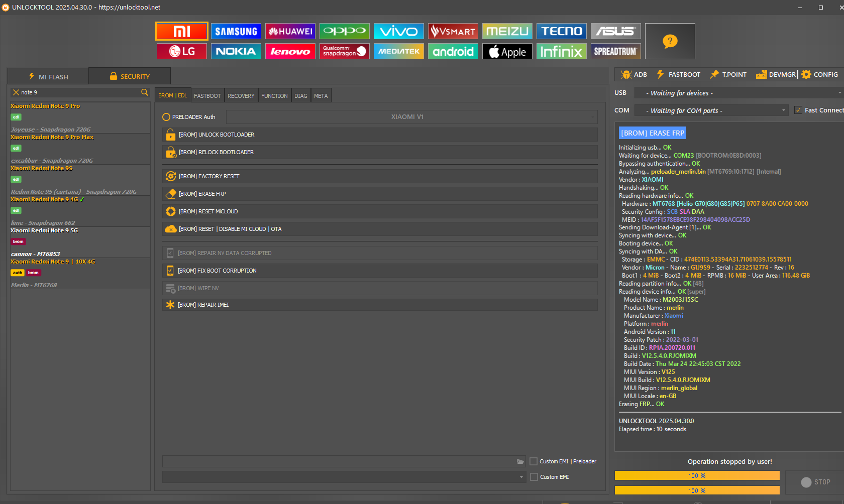Image resolution: width=844 pixels, height=504 pixels.
Task: Select Xiaomi Redmi Note 9 4G entry
Action: click(80, 211)
